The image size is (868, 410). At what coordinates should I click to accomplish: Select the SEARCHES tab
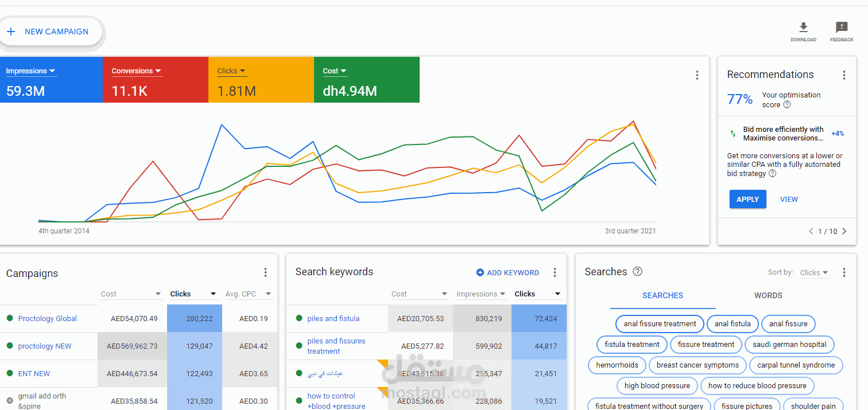[662, 295]
